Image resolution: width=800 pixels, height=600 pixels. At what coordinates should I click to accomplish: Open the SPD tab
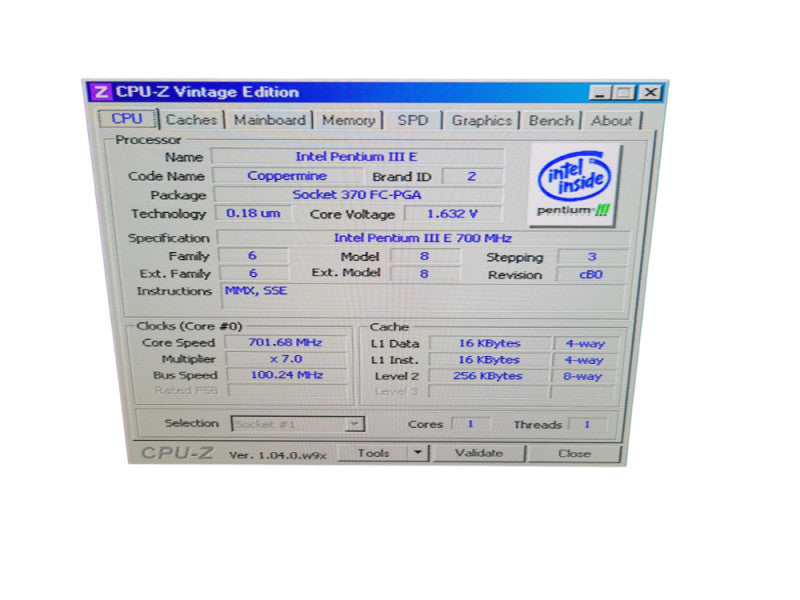[413, 120]
